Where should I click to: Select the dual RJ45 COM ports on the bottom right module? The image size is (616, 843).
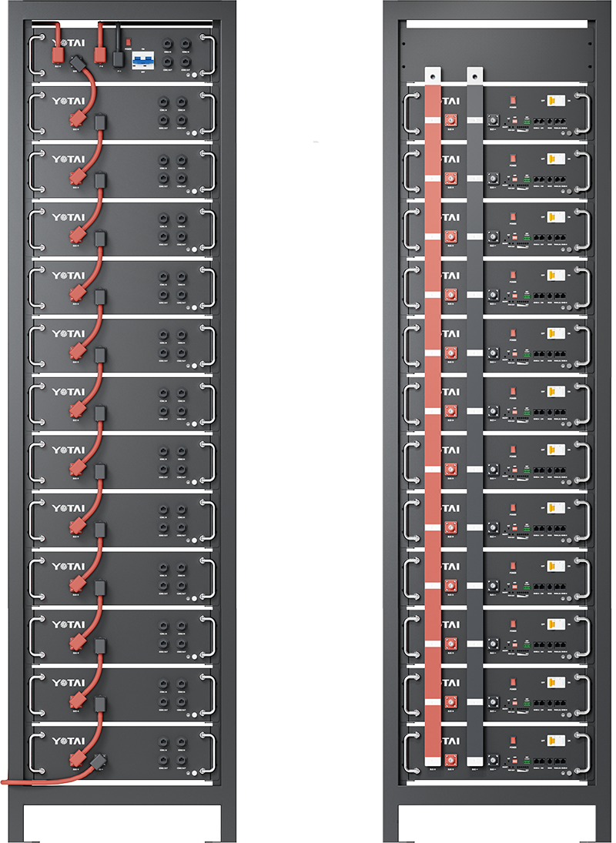pyautogui.click(x=539, y=762)
